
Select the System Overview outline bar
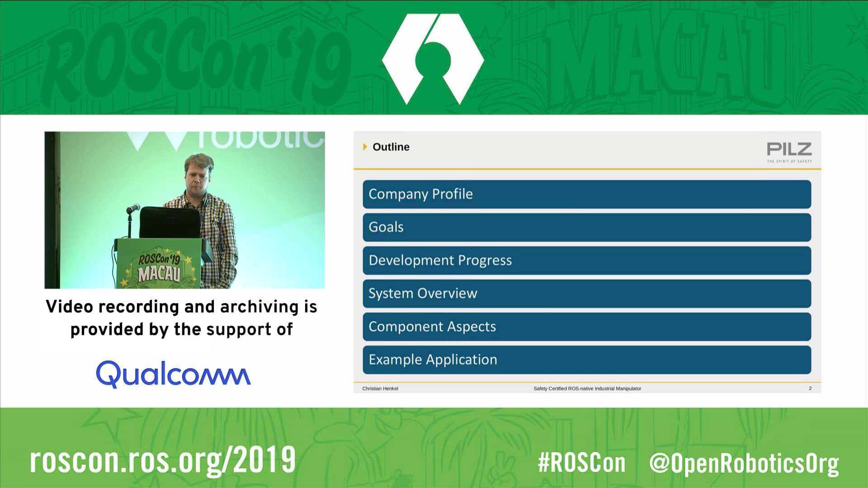click(x=587, y=294)
